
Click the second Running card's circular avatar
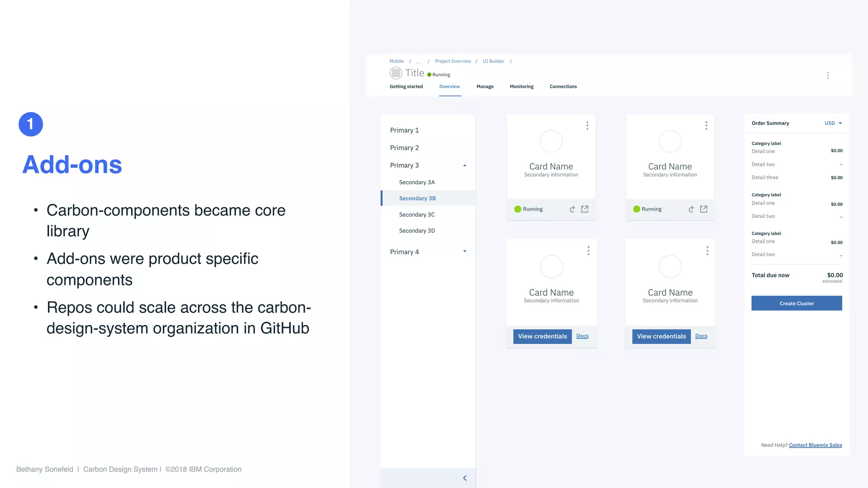pyautogui.click(x=670, y=141)
